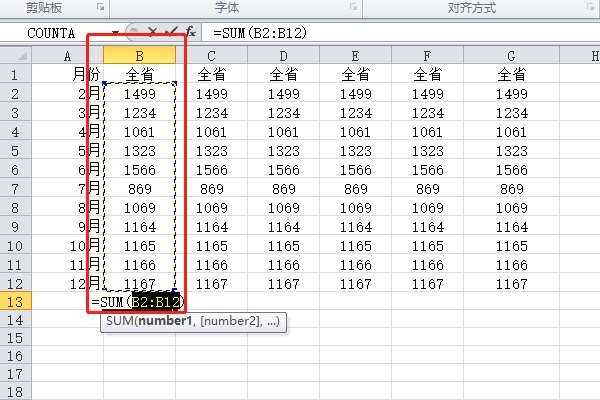Click cell F11 with value 1166
This screenshot has height=400, width=600.
click(x=427, y=264)
